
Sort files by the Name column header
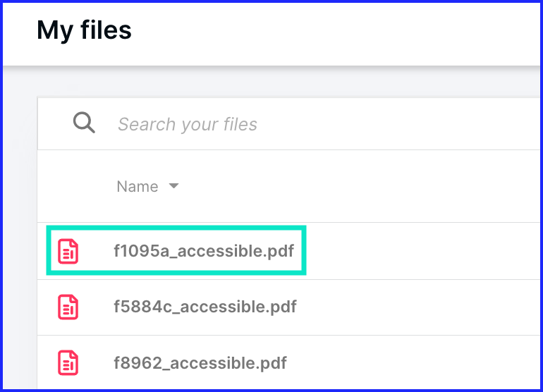(x=138, y=186)
